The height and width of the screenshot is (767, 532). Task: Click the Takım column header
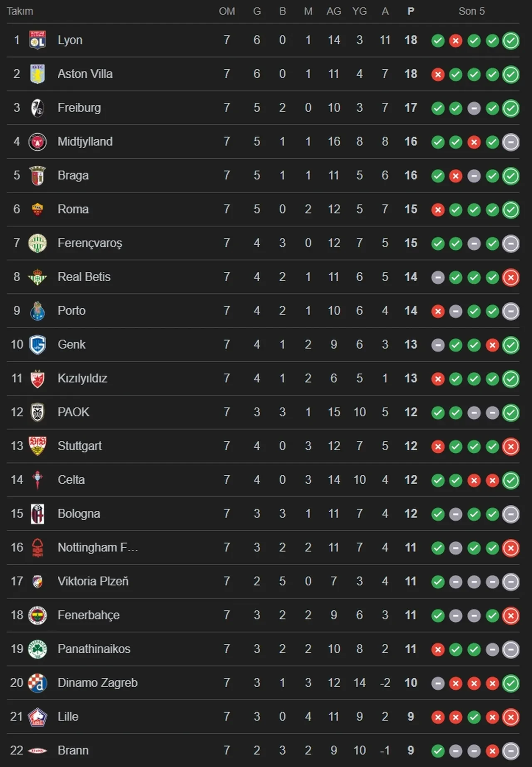click(20, 11)
